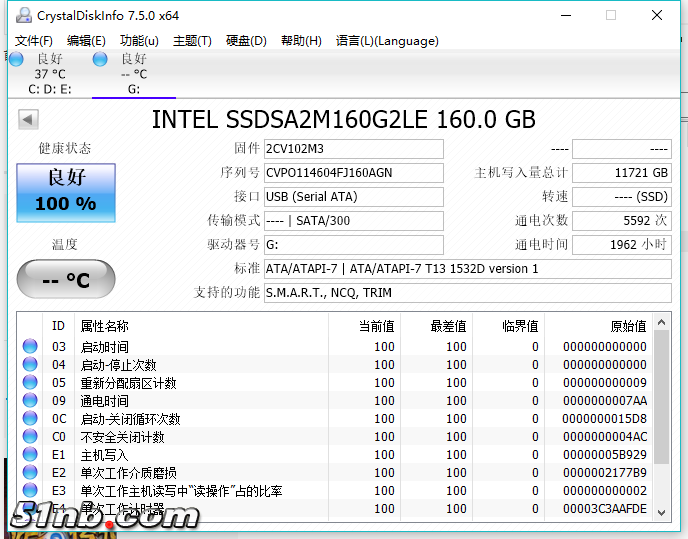Screen dimensions: 688x539
Task: Click the 固件 firmware field 2CV102M3
Action: [353, 149]
